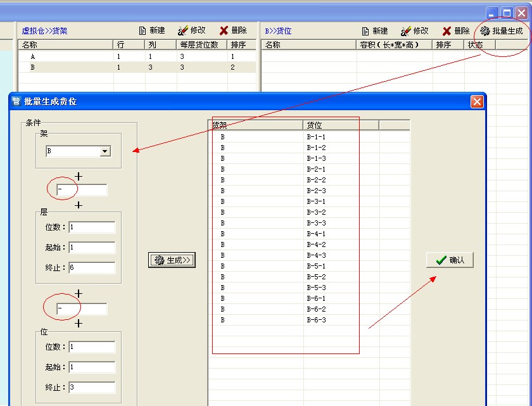Click the B>>货位 breadcrumb label
The image size is (532, 406).
coord(278,31)
